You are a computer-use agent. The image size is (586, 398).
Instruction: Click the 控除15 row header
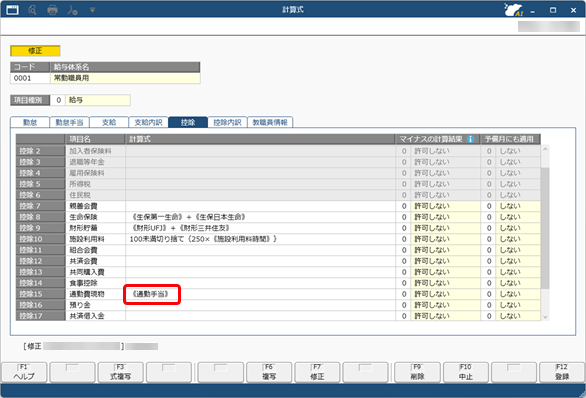40,294
